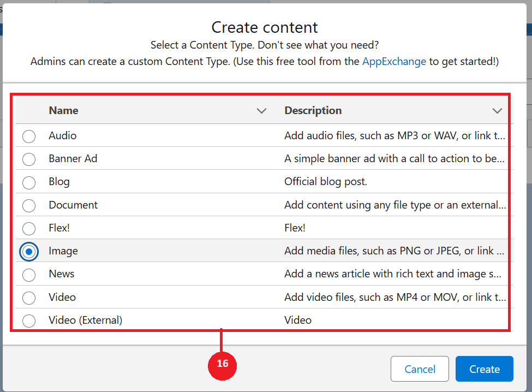Select the Document radio button
The height and width of the screenshot is (392, 532).
29,205
